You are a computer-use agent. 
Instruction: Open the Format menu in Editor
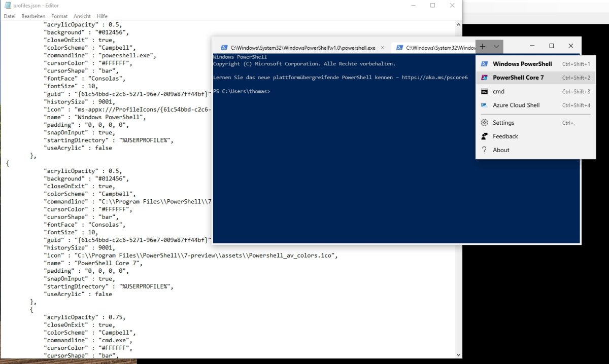point(59,16)
